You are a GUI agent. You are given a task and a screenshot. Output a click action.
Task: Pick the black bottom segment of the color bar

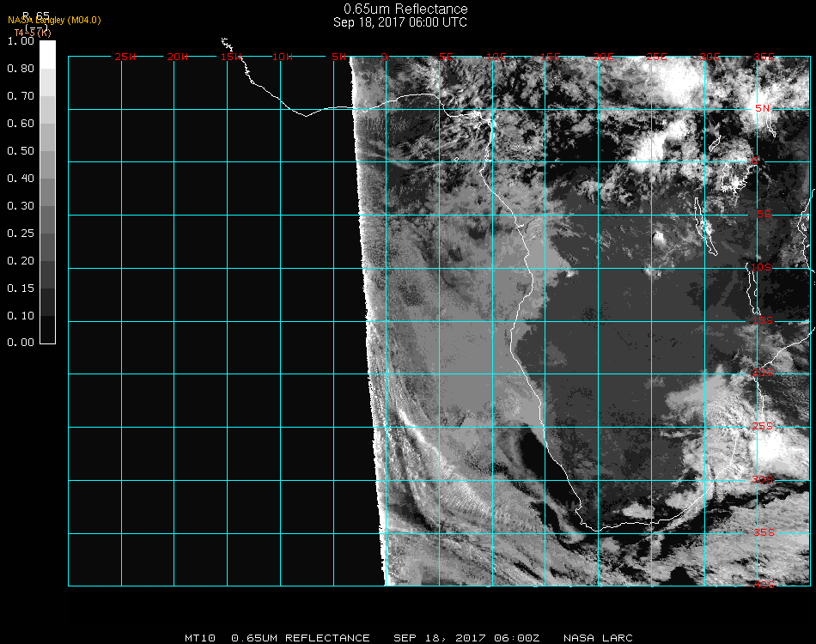(x=47, y=329)
